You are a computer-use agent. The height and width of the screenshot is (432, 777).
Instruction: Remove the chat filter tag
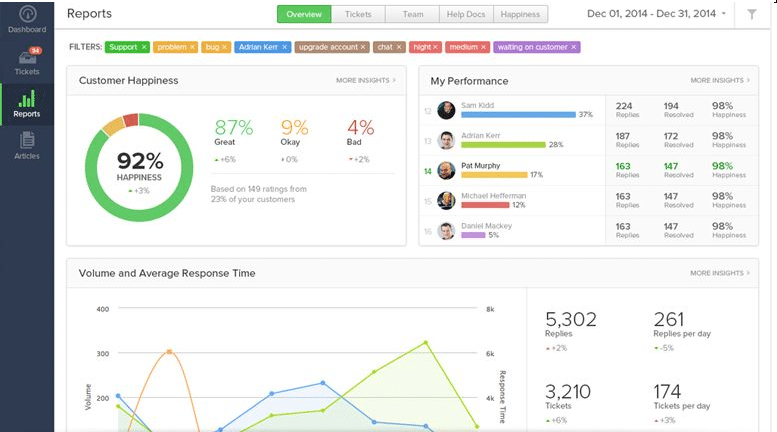[399, 47]
